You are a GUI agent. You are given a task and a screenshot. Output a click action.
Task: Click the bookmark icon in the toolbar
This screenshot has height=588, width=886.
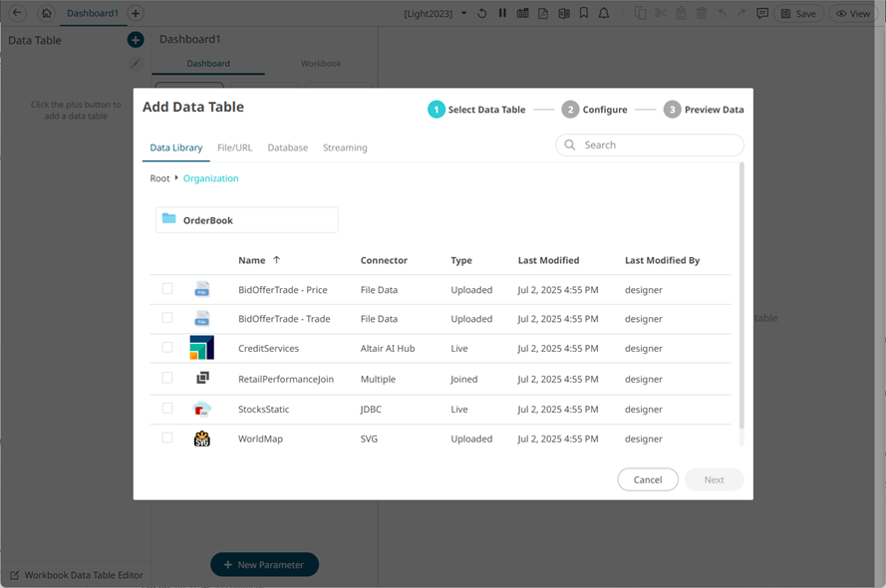(584, 14)
